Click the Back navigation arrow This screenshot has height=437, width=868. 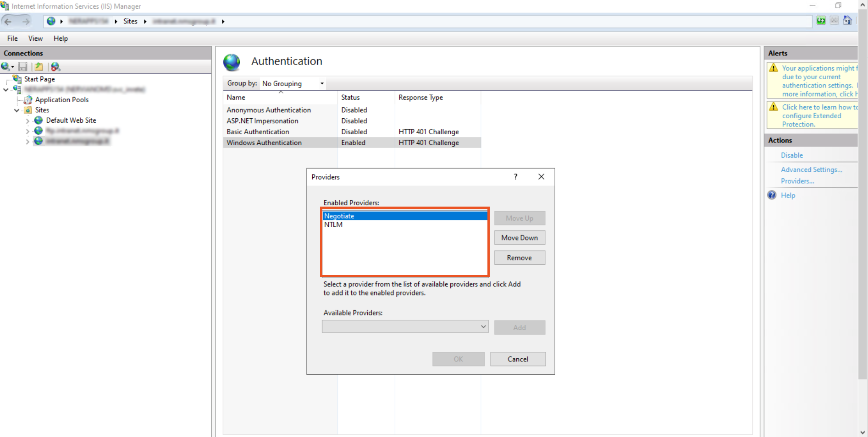[x=8, y=21]
